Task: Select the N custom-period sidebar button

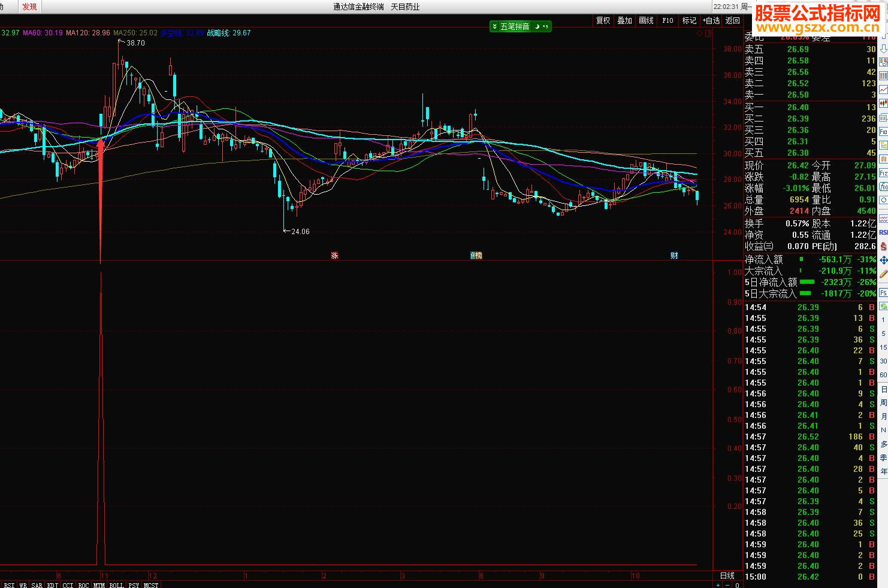Action: click(x=883, y=430)
